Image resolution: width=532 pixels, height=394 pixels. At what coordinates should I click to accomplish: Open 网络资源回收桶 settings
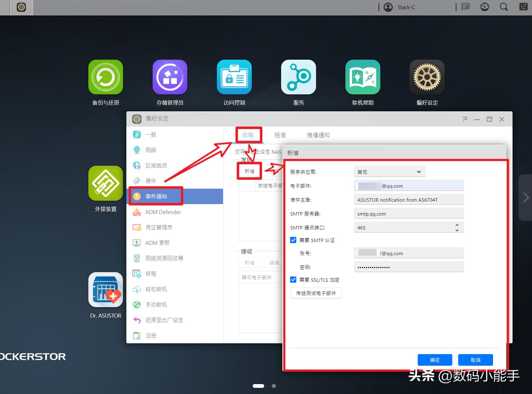(x=175, y=258)
